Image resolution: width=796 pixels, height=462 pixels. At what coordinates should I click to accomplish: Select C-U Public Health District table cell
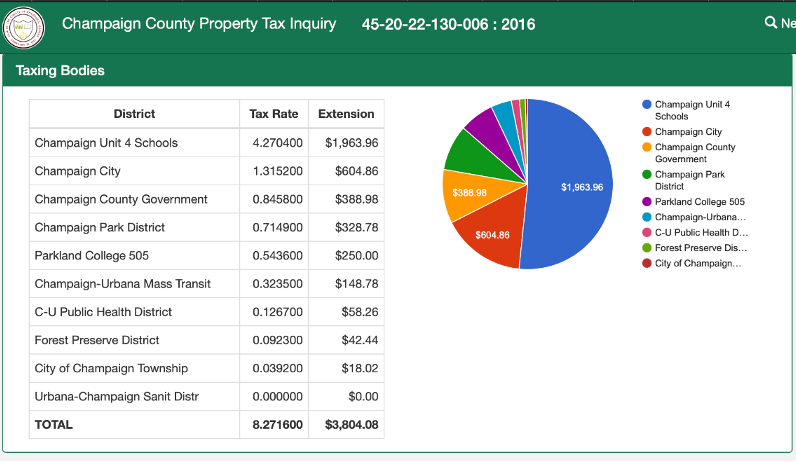[134, 312]
